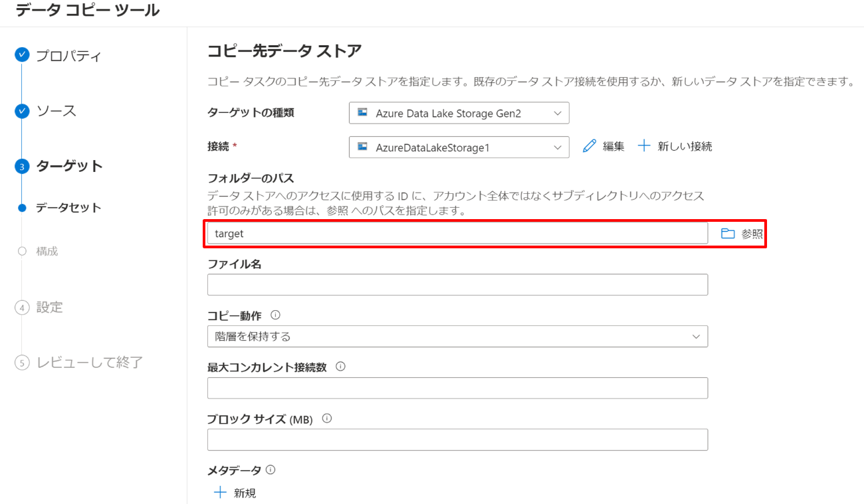The height and width of the screenshot is (504, 864).
Task: Click the コピー先データ ストア heading
Action: coord(284,51)
